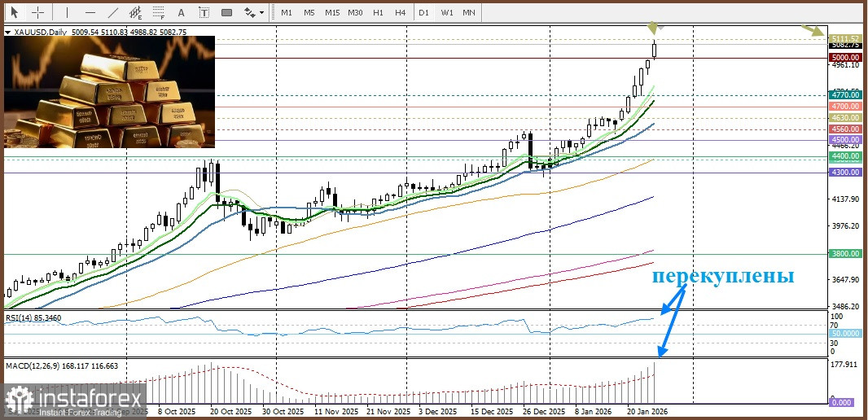Screen dimensions: 868x420
Task: Select the MN monthly timeframe
Action: [x=469, y=13]
